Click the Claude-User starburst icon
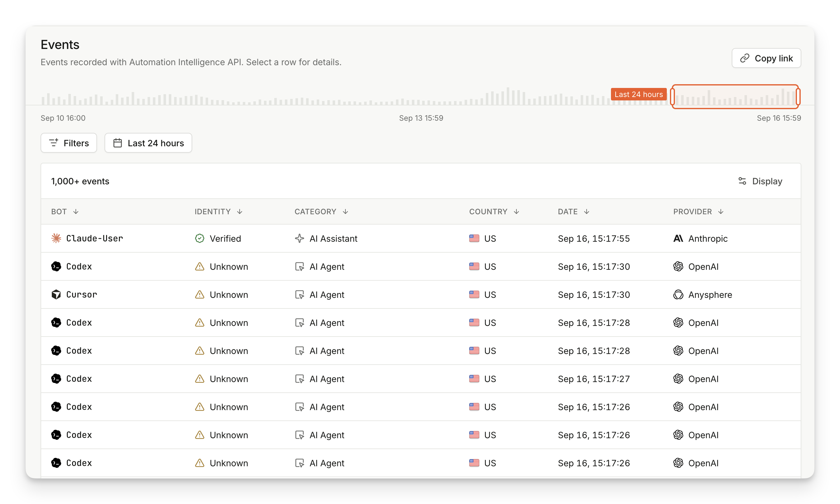The height and width of the screenshot is (504, 840). [x=56, y=238]
